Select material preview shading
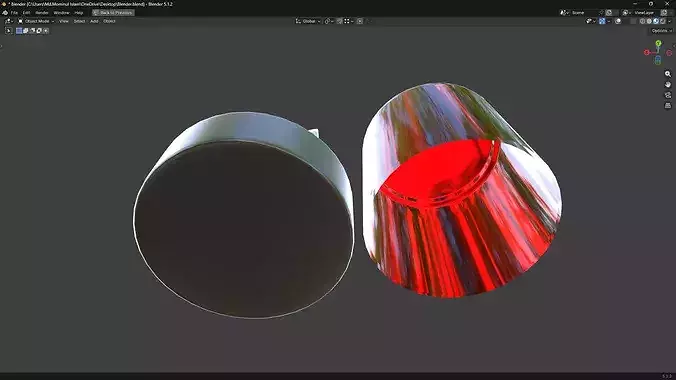Image resolution: width=676 pixels, height=380 pixels. pos(656,21)
